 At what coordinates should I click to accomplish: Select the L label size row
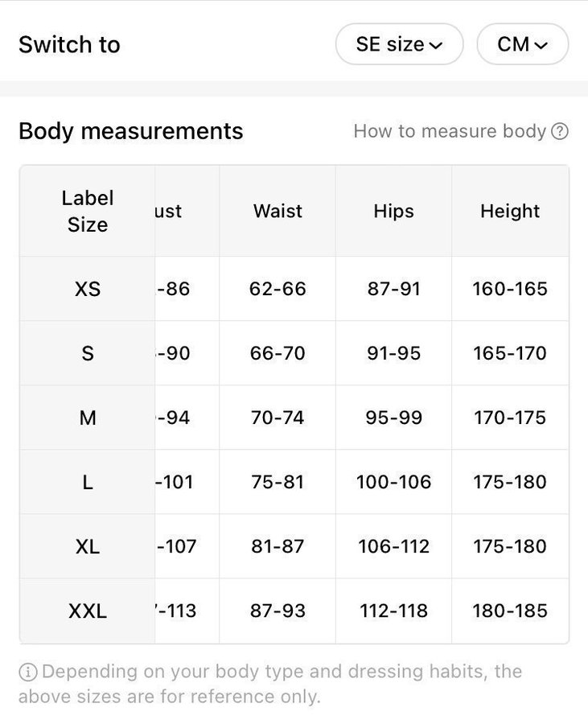(88, 482)
